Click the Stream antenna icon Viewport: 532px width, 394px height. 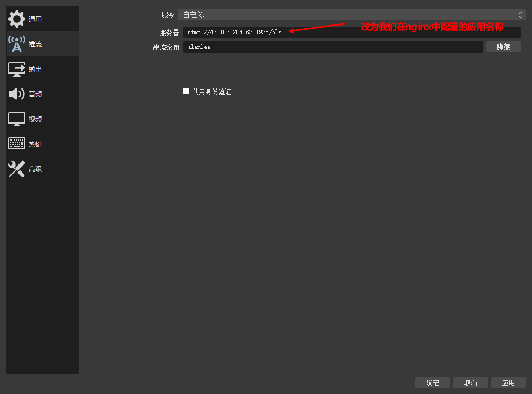tap(17, 44)
